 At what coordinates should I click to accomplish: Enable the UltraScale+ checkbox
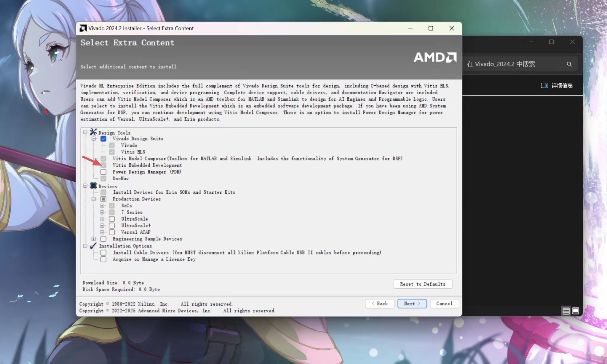(112, 226)
